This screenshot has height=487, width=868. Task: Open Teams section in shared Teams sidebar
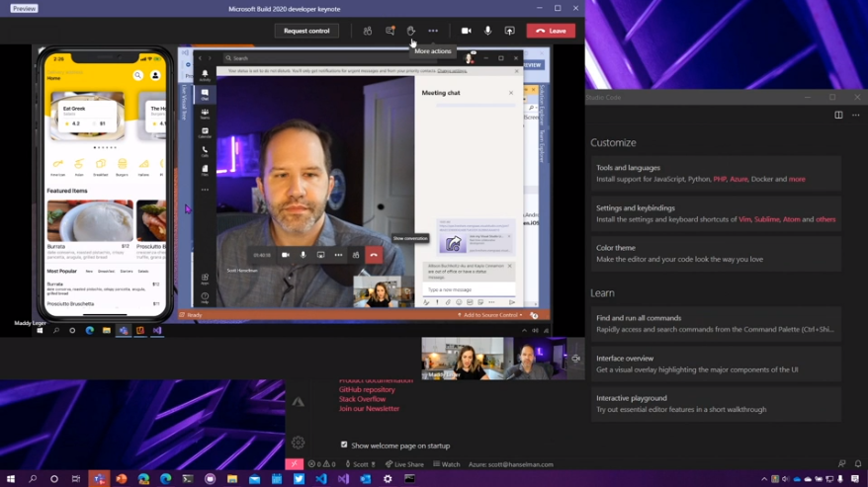pos(205,114)
